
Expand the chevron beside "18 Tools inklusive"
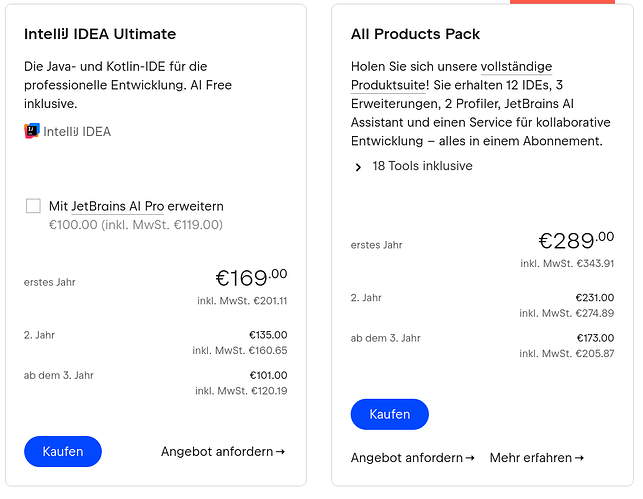[x=358, y=167]
